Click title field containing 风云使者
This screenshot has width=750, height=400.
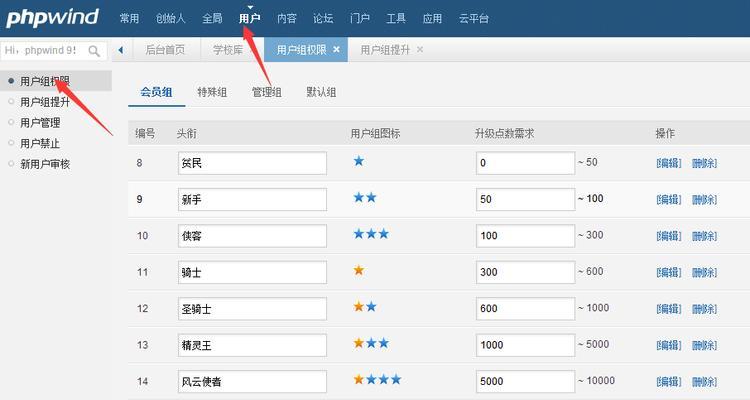(253, 381)
